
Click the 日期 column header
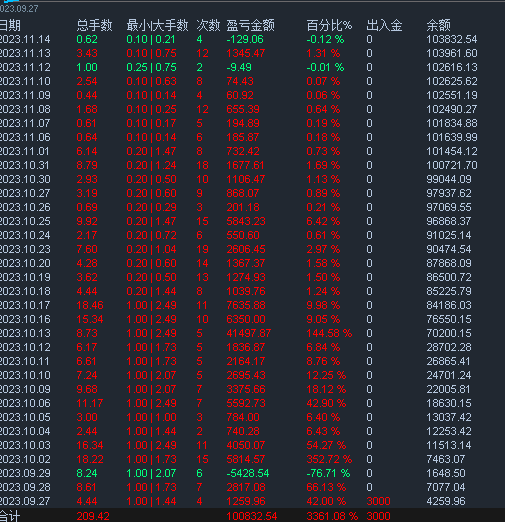pyautogui.click(x=10, y=25)
